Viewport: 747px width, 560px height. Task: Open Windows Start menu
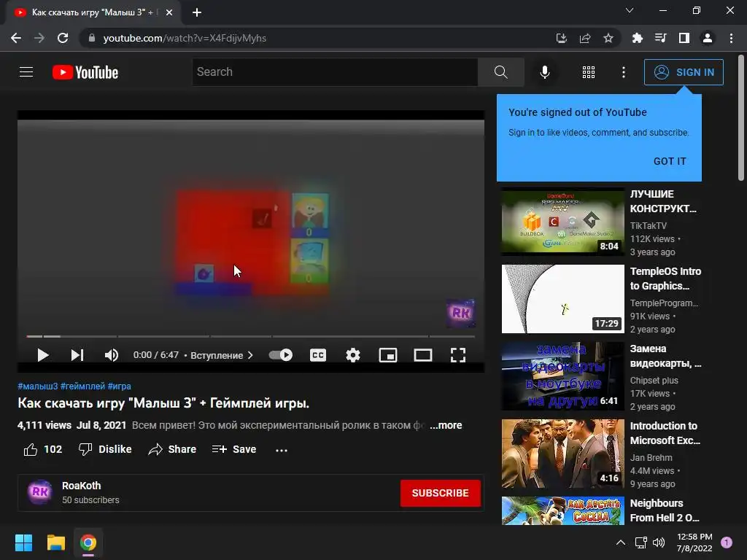click(23, 542)
